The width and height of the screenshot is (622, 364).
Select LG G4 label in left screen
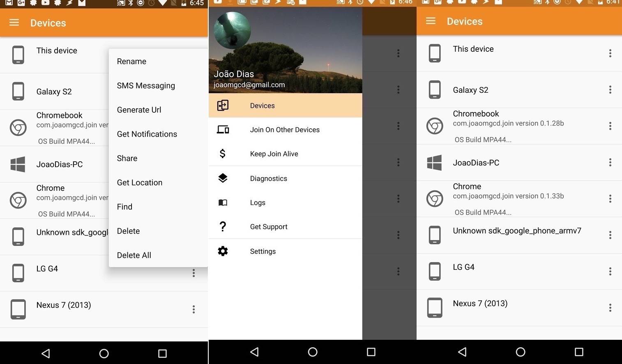pos(47,268)
